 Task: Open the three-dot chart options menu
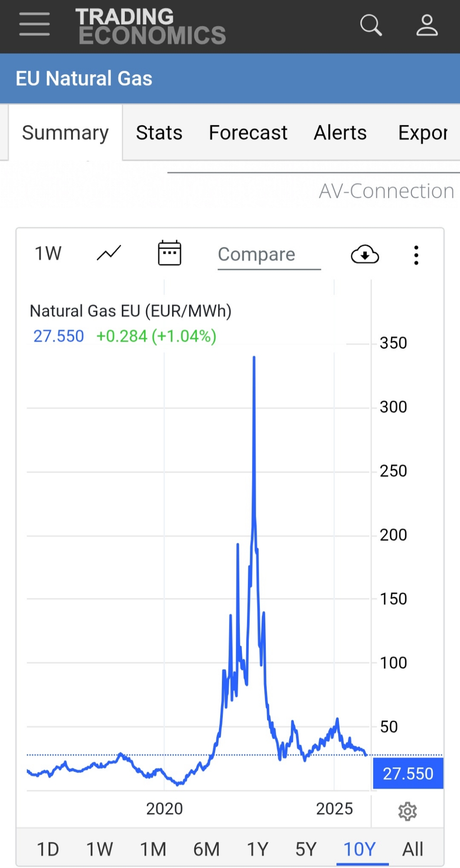416,255
